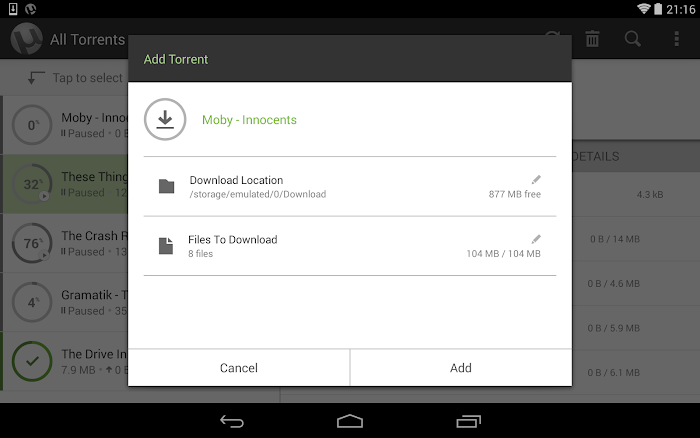700x438 pixels.
Task: Tap the download notification icon in status bar
Action: coord(13,9)
